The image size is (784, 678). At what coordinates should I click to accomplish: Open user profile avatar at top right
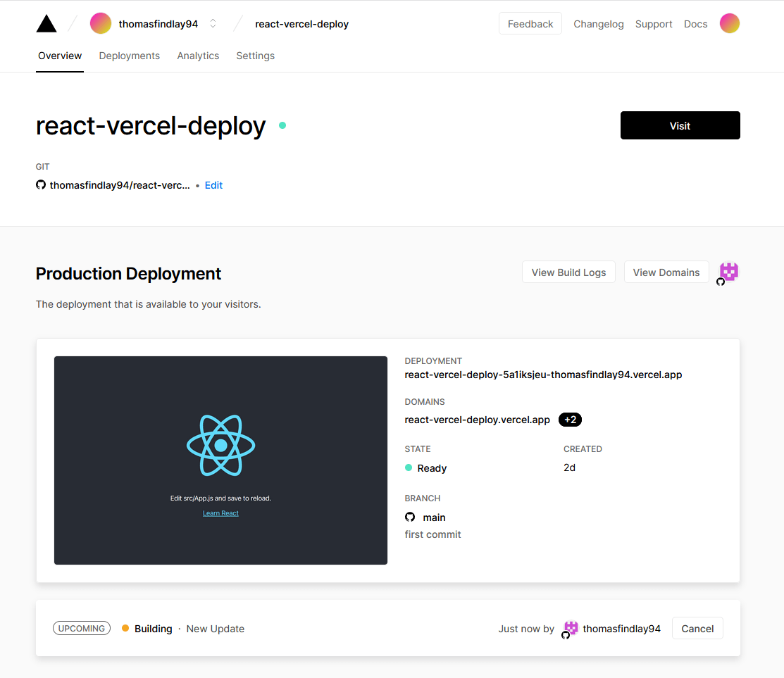[x=730, y=23]
